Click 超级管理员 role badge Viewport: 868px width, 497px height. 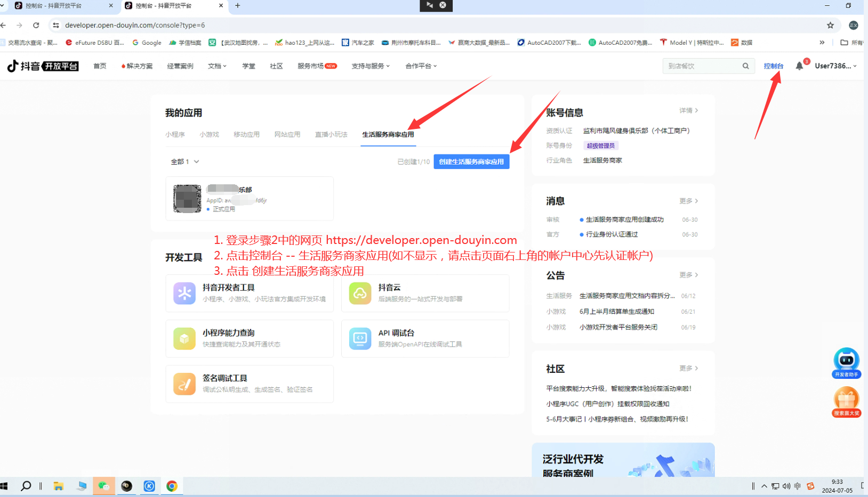tap(601, 145)
